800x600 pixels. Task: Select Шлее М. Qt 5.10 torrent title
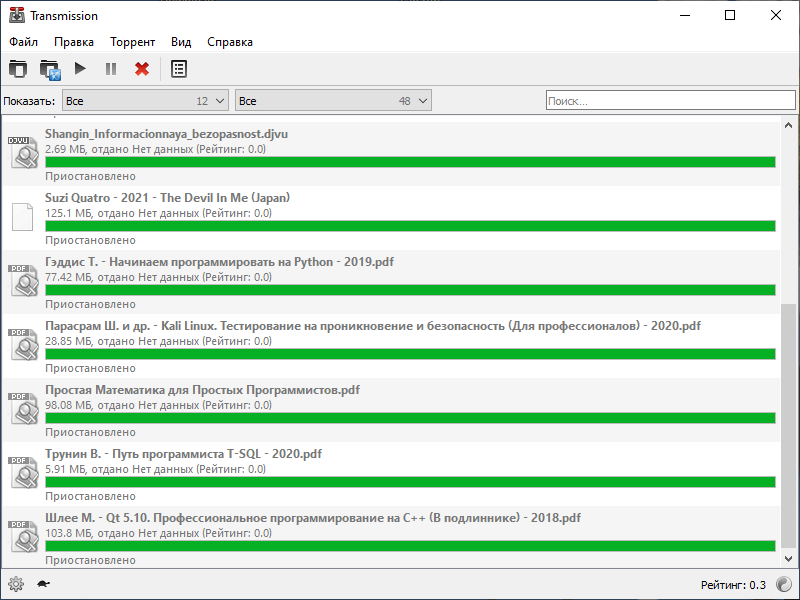313,518
